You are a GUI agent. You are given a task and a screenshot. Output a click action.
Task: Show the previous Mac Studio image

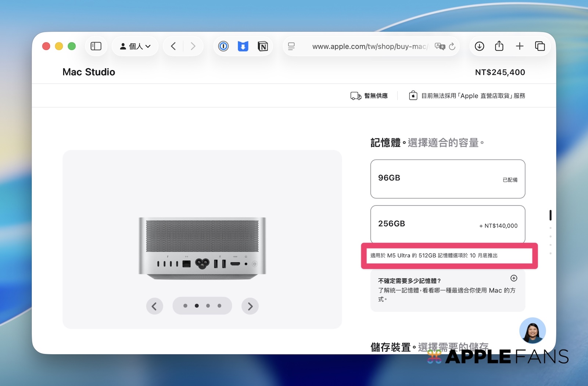(x=154, y=306)
